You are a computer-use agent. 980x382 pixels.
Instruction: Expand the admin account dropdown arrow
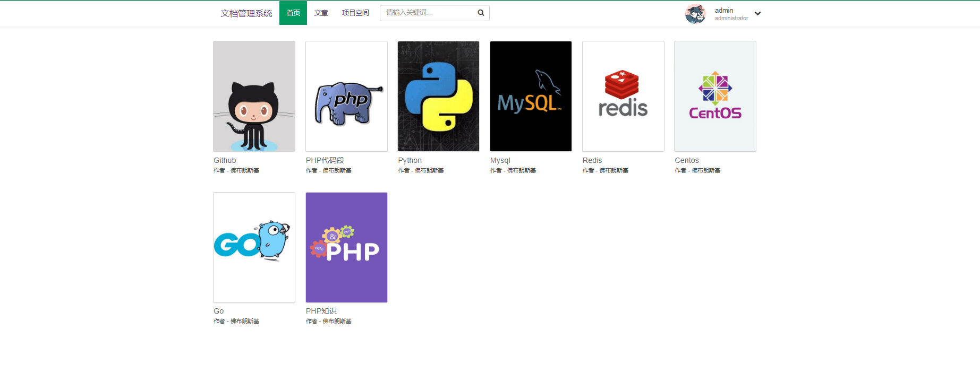(x=757, y=14)
